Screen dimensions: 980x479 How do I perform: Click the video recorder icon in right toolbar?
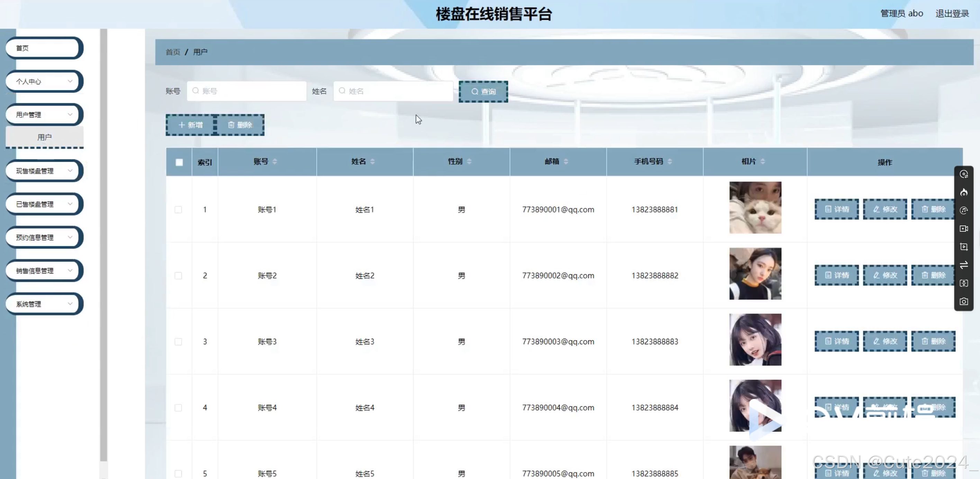(x=964, y=229)
